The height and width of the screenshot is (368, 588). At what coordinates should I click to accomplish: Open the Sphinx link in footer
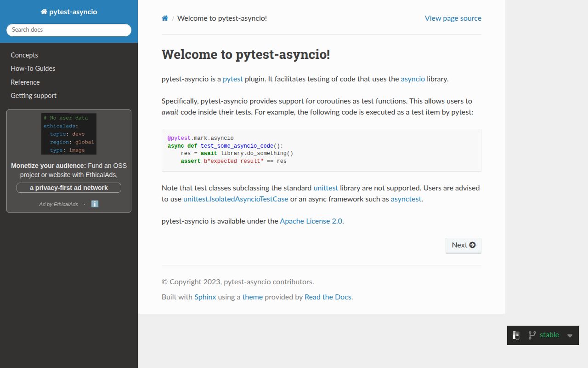(x=205, y=297)
